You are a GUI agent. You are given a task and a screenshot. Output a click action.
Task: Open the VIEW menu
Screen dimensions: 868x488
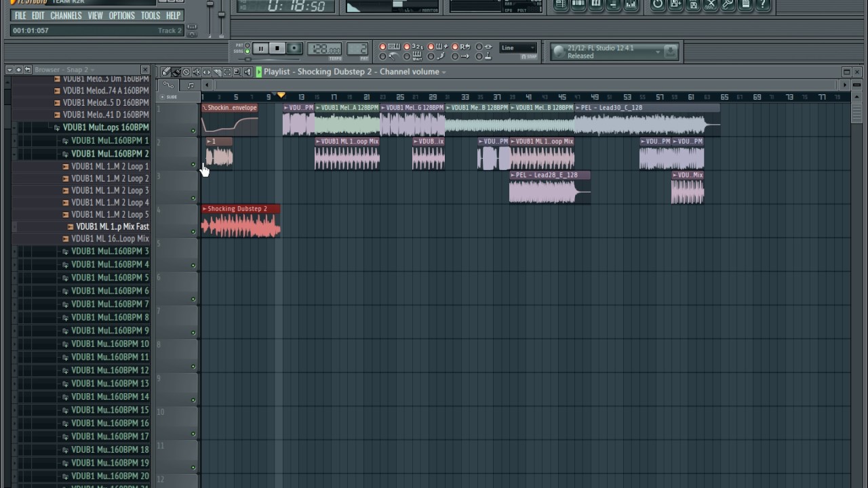coord(96,16)
